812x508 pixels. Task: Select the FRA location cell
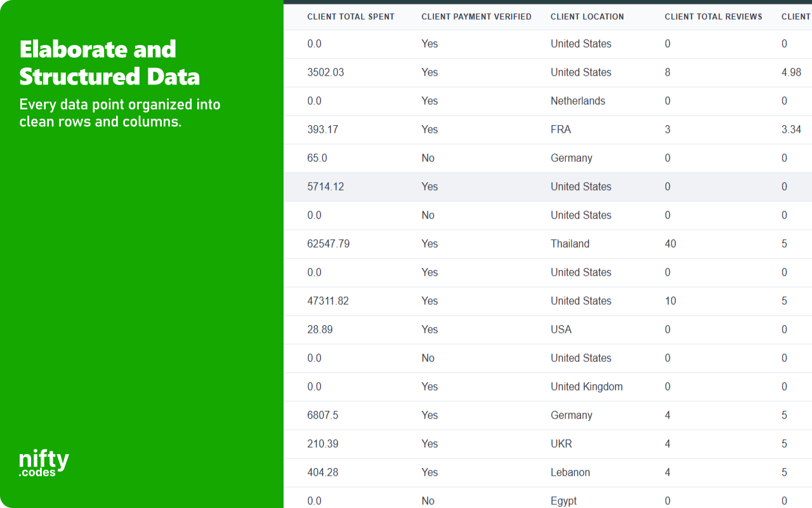560,129
